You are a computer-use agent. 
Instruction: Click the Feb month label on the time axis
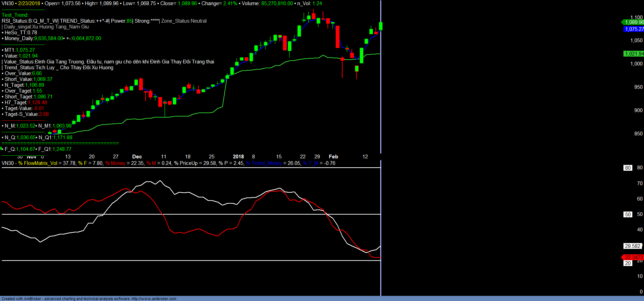[x=333, y=157]
